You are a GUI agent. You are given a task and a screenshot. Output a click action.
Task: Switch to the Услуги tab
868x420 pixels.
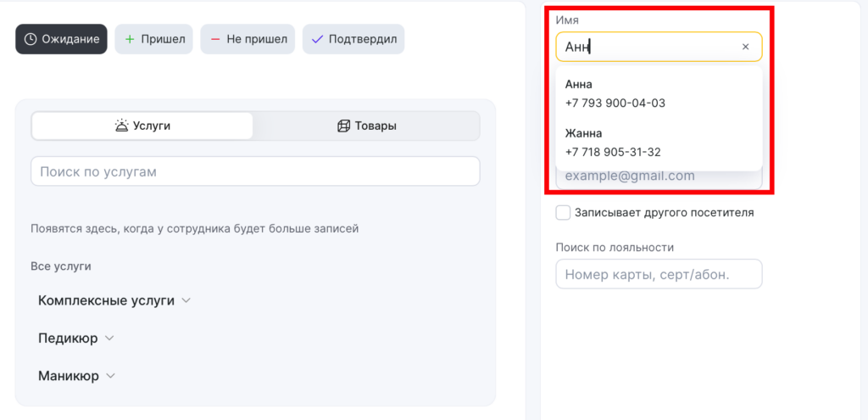[142, 126]
